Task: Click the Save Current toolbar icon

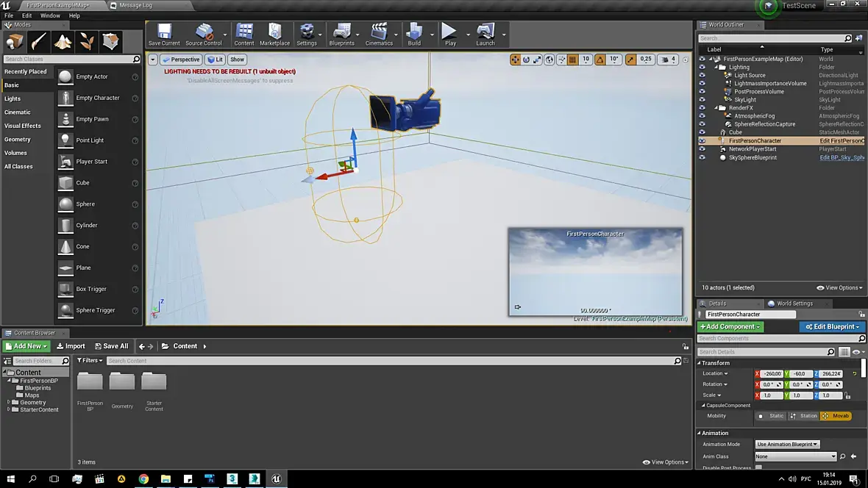Action: click(163, 34)
